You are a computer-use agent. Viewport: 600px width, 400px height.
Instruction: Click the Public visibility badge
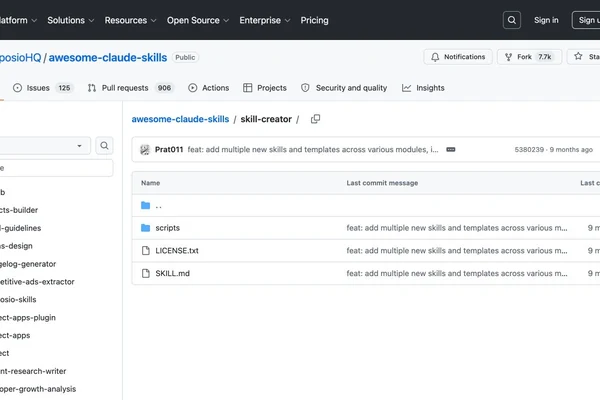pos(185,57)
